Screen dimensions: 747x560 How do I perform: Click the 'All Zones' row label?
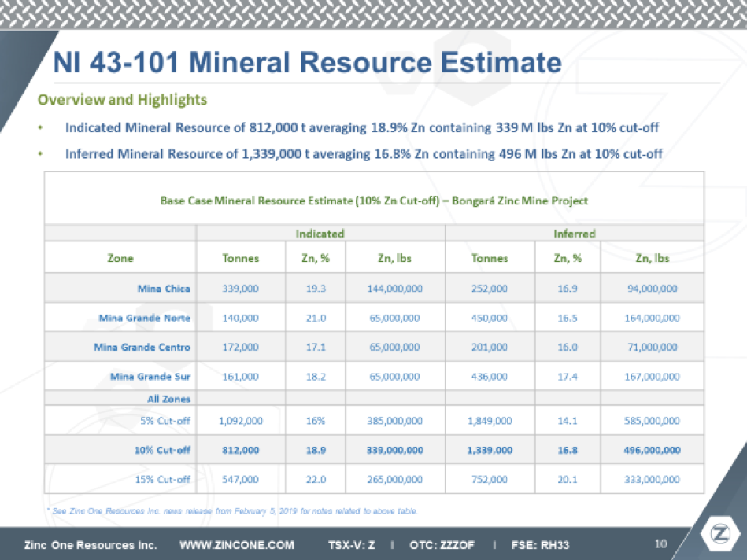click(x=168, y=399)
